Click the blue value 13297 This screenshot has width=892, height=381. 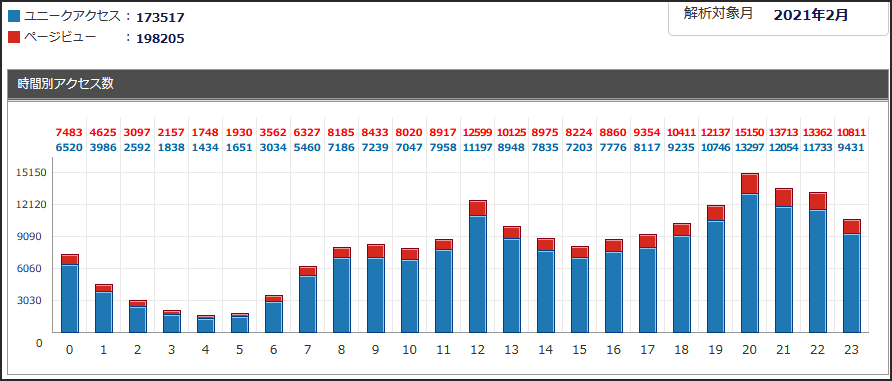pyautogui.click(x=750, y=147)
